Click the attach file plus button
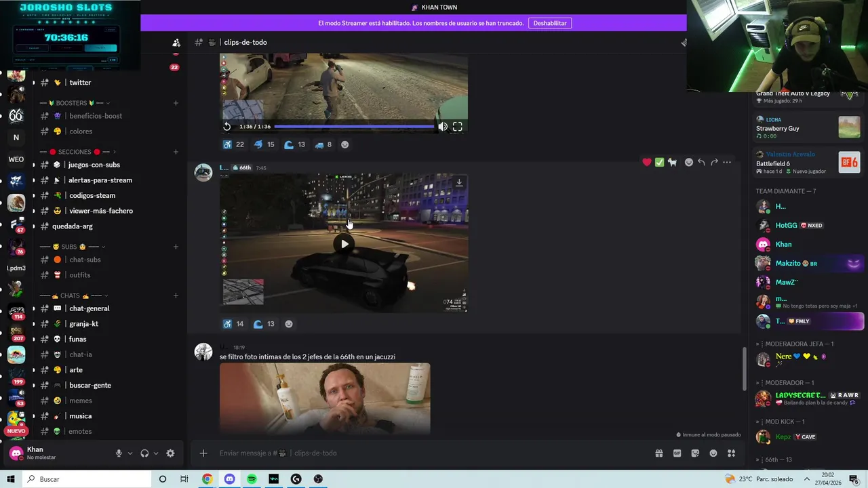Image resolution: width=868 pixels, height=488 pixels. [203, 453]
